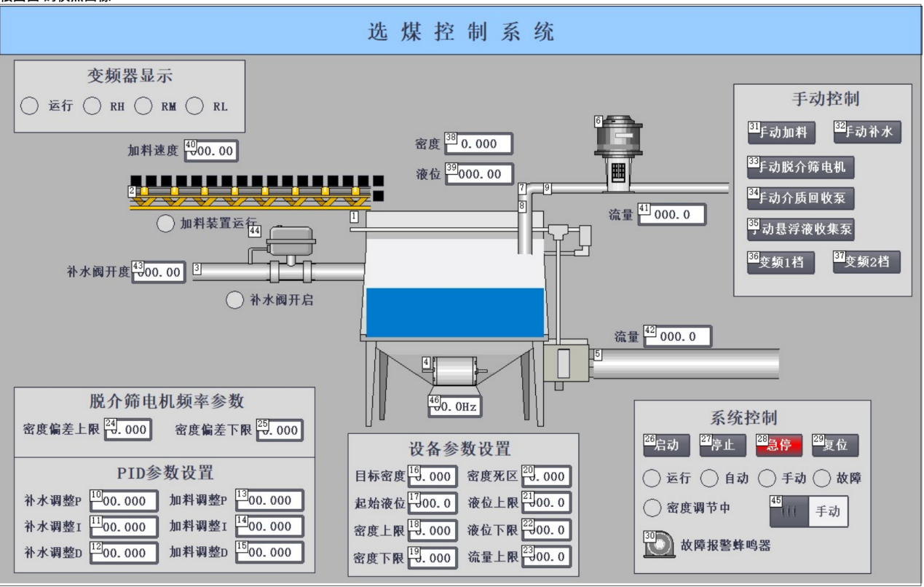Image resolution: width=924 pixels, height=587 pixels.
Task: Click the 液位上限 input field
Action: click(546, 503)
